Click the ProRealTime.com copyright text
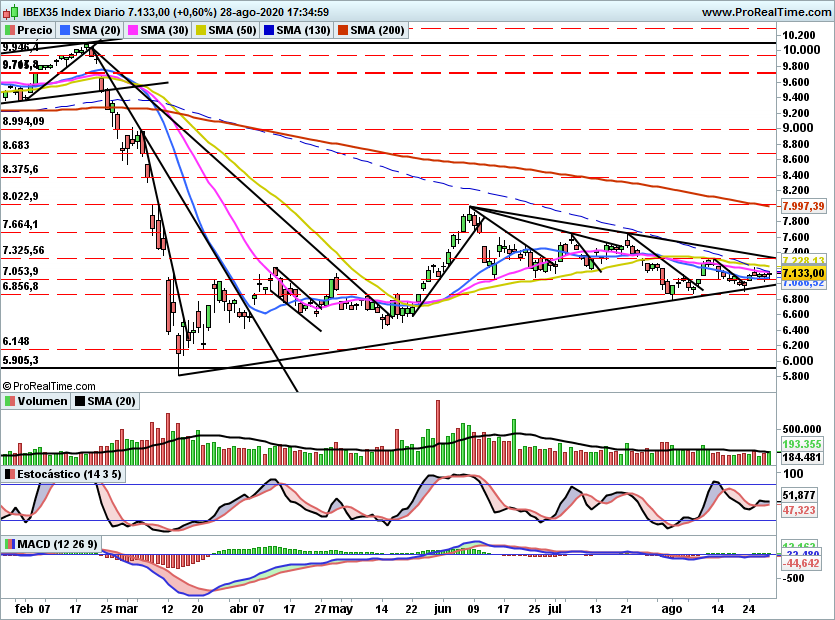This screenshot has height=620, width=835. coord(49,386)
